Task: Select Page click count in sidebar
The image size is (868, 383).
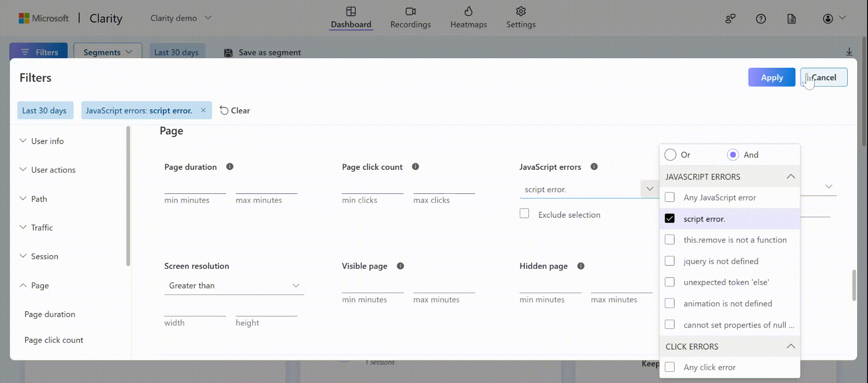Action: coord(54,340)
